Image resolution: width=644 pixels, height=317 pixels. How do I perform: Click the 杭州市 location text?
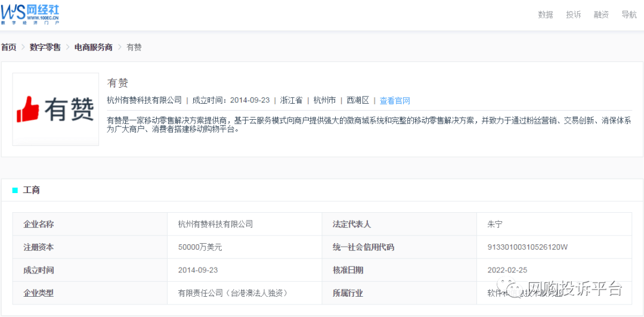click(324, 100)
